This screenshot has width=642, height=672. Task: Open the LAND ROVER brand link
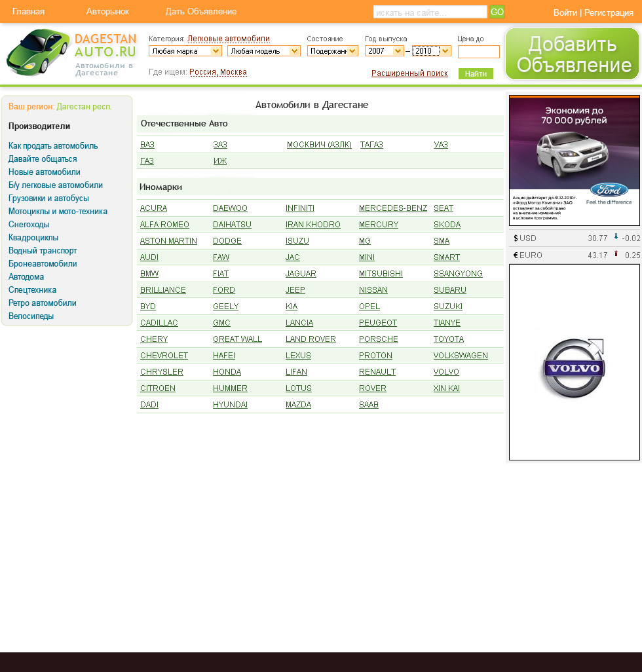[311, 339]
